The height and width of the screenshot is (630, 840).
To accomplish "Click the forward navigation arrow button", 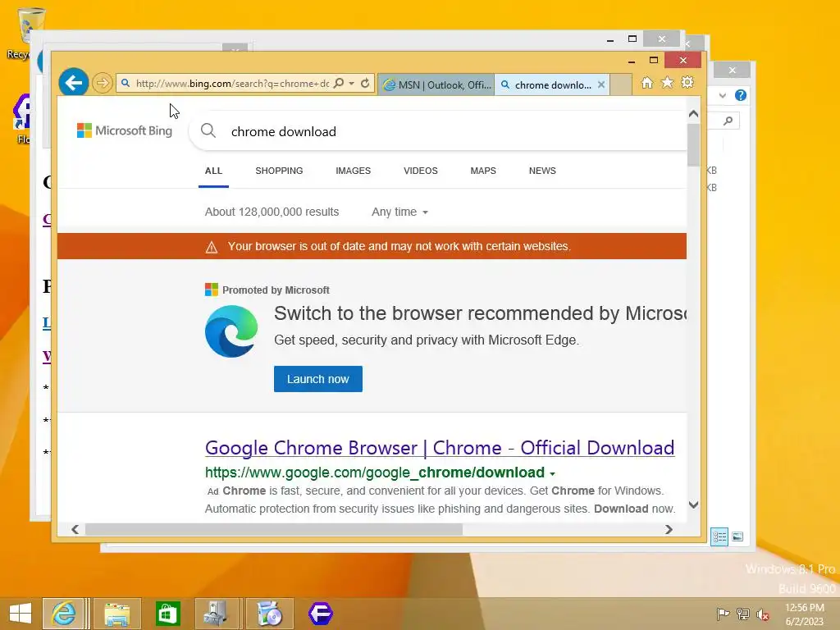I will [102, 83].
